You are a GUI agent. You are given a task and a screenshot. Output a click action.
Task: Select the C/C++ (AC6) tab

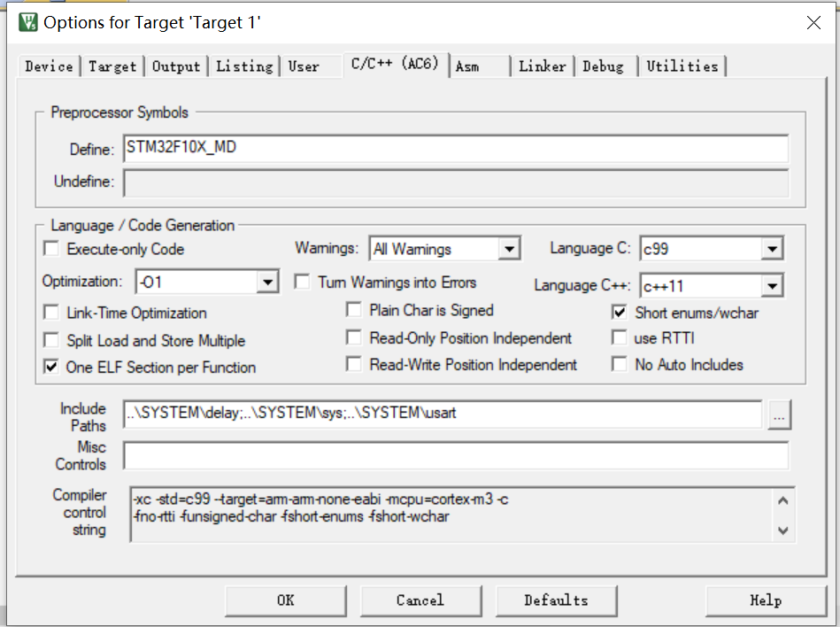[395, 65]
